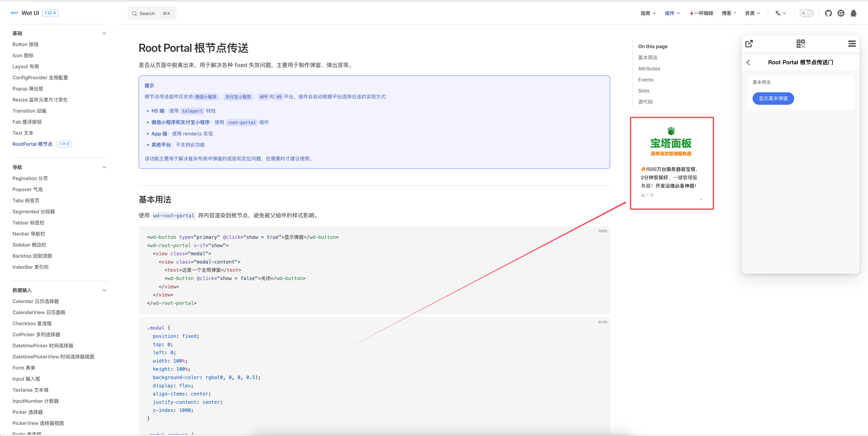Click the Gitee icon in header

tap(841, 13)
